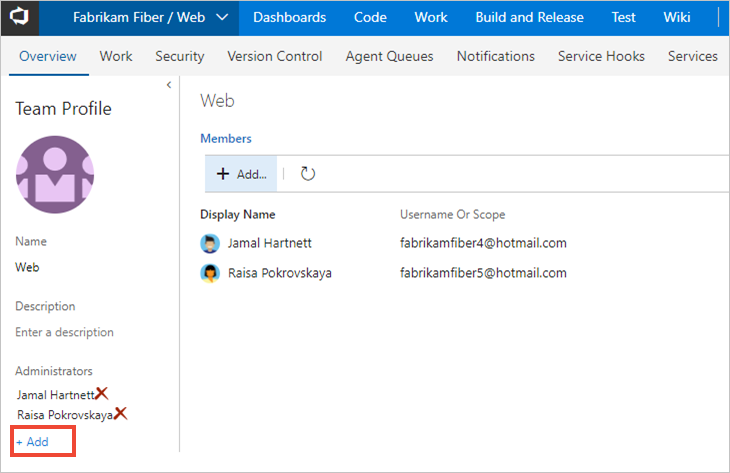
Task: Click Raisa Pokrovskaya under Administrators
Action: click(x=65, y=415)
